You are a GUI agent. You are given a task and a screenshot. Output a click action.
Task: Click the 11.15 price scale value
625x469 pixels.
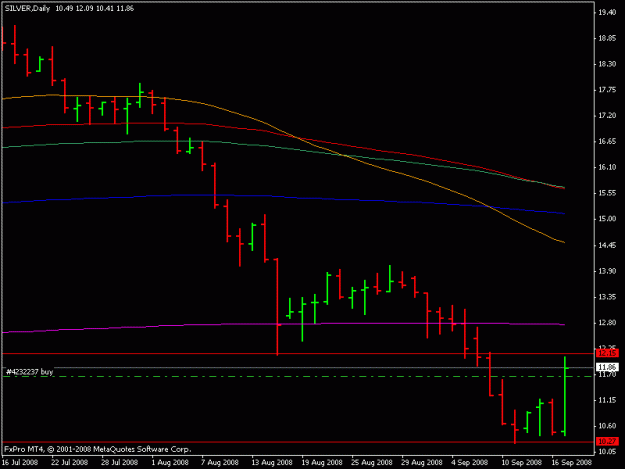tap(607, 400)
